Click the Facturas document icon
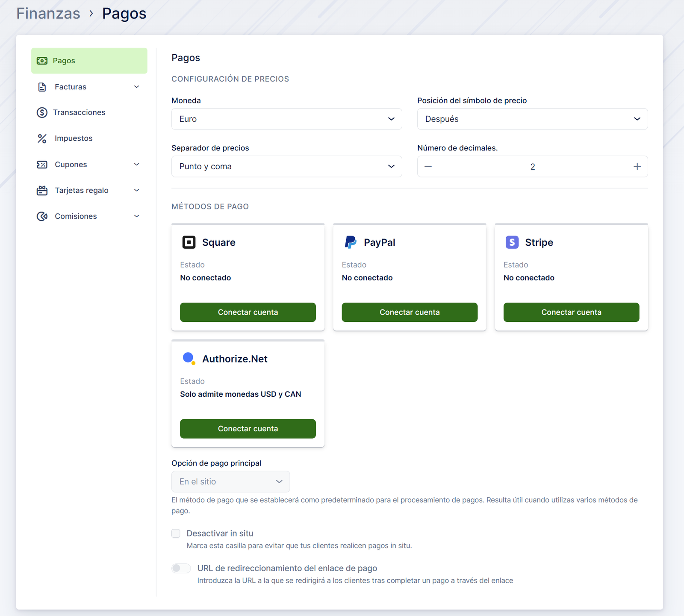This screenshot has height=616, width=684. pos(42,87)
